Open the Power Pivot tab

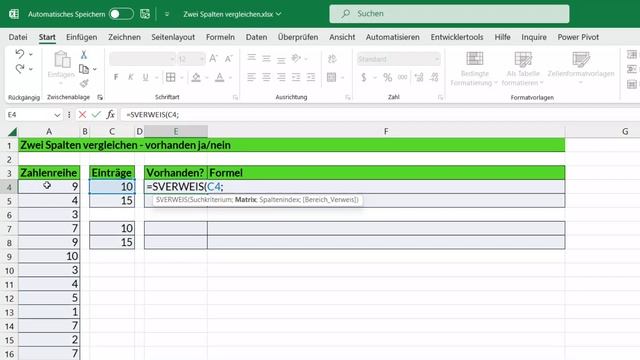click(x=578, y=37)
